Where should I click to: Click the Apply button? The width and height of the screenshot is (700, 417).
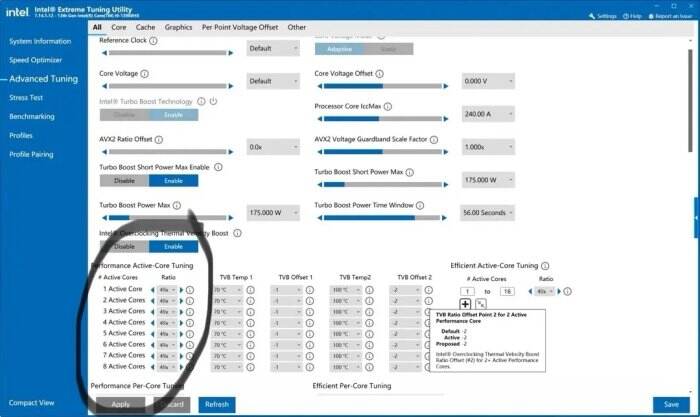pyautogui.click(x=121, y=404)
